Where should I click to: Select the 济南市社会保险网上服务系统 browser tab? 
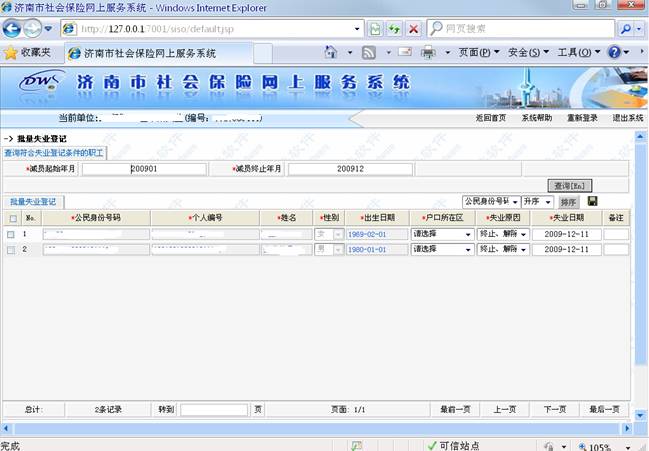tap(157, 53)
